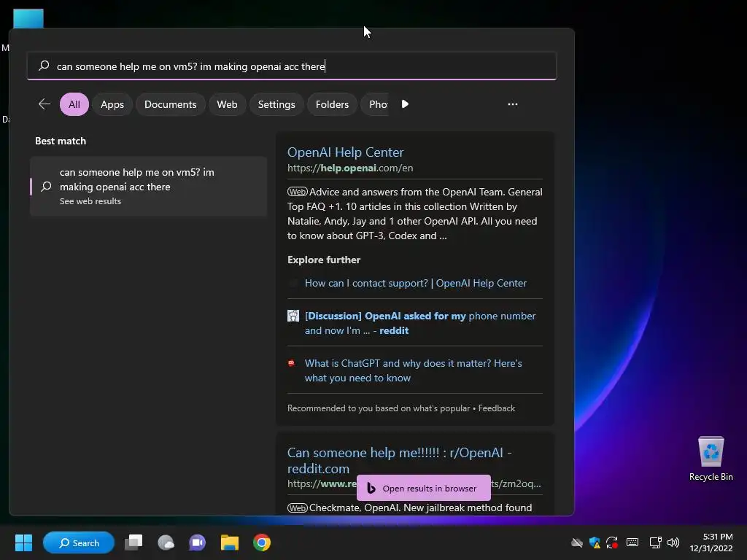Open Can someone help me r/OpenAI result
The width and height of the screenshot is (747, 560).
coord(399,461)
